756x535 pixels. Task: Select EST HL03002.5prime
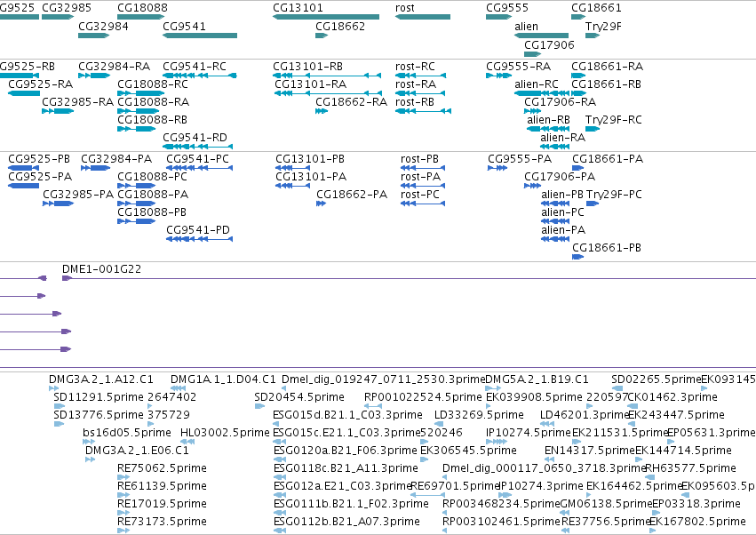click(187, 442)
